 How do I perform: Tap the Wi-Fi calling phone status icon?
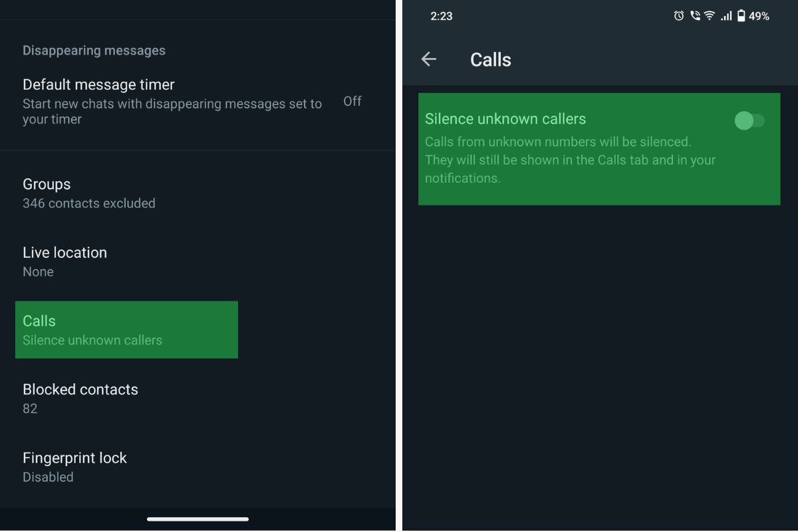tap(695, 16)
